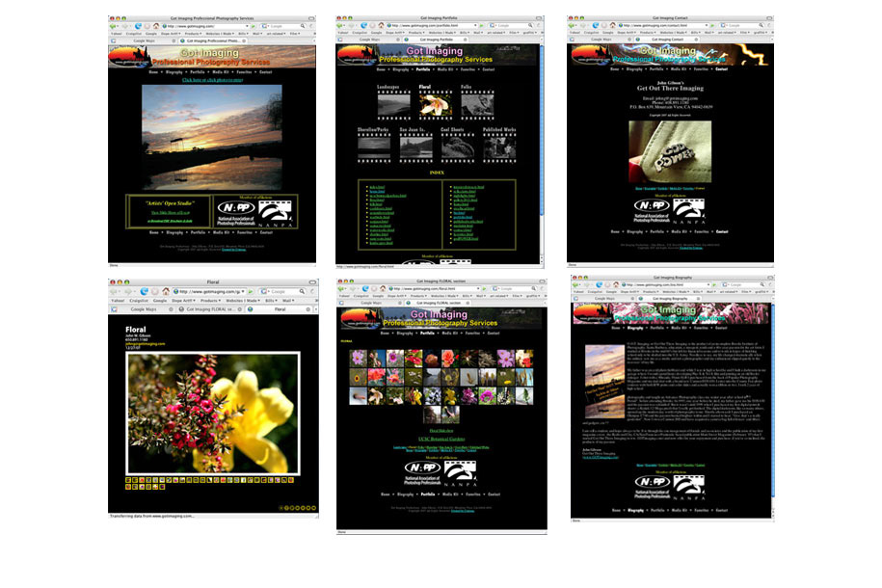
Task: Click the green go arrow beside the Floral window URL
Action: pyautogui.click(x=250, y=291)
